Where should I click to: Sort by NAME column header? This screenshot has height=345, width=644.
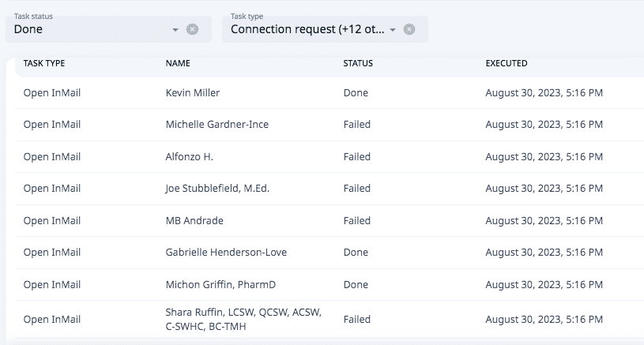coord(178,63)
